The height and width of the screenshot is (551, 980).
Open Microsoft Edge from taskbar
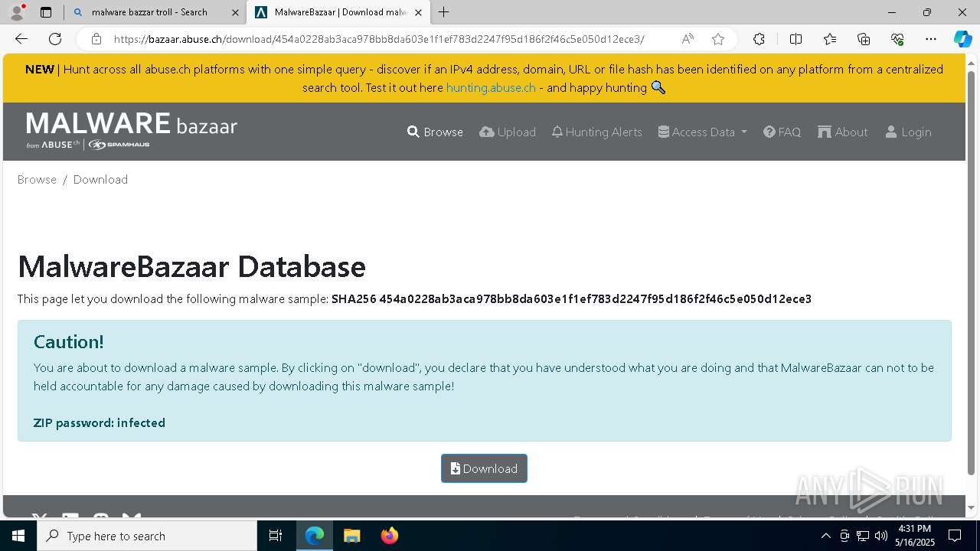(x=315, y=536)
